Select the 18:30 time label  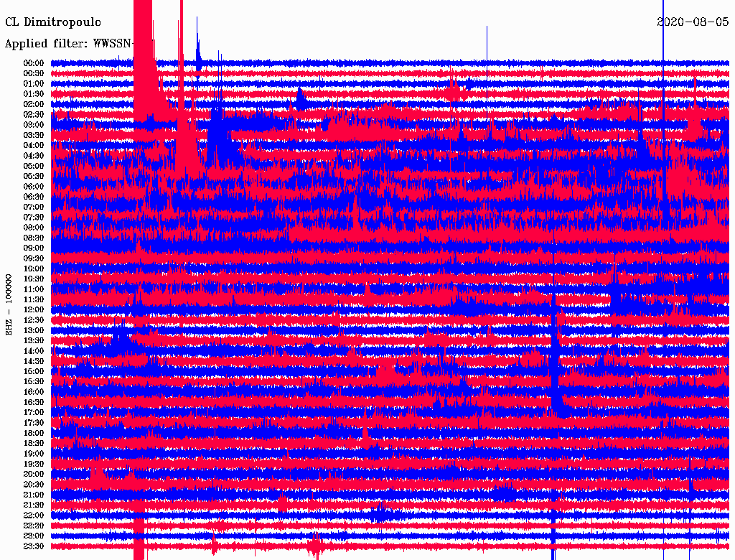click(34, 443)
